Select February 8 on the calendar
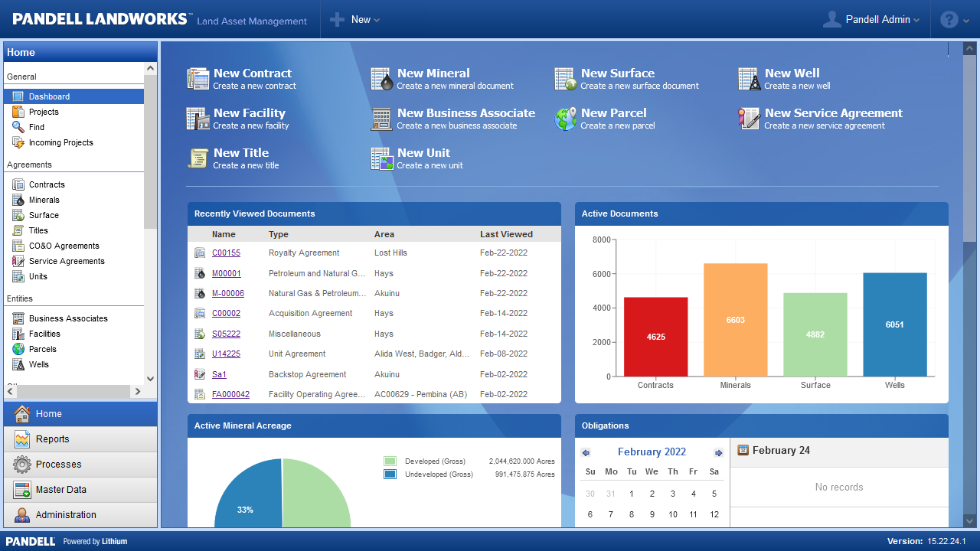The width and height of the screenshot is (980, 551). point(631,514)
